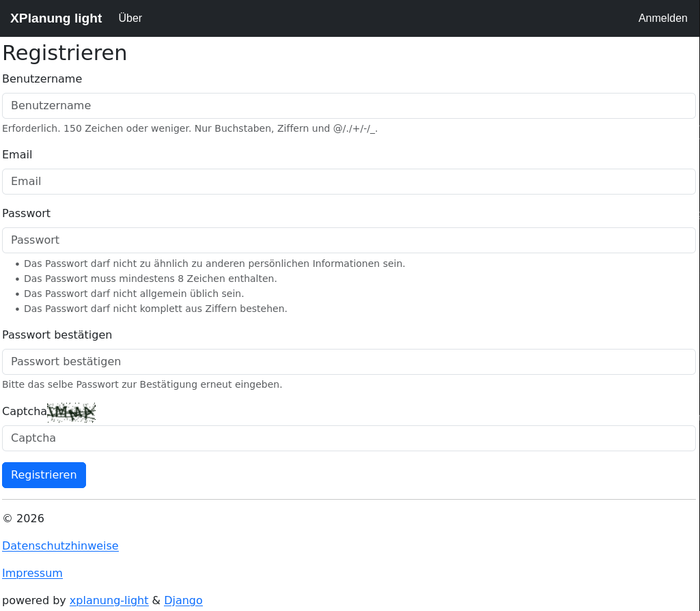Open the Impressum link
Image resolution: width=700 pixels, height=611 pixels.
pos(32,573)
